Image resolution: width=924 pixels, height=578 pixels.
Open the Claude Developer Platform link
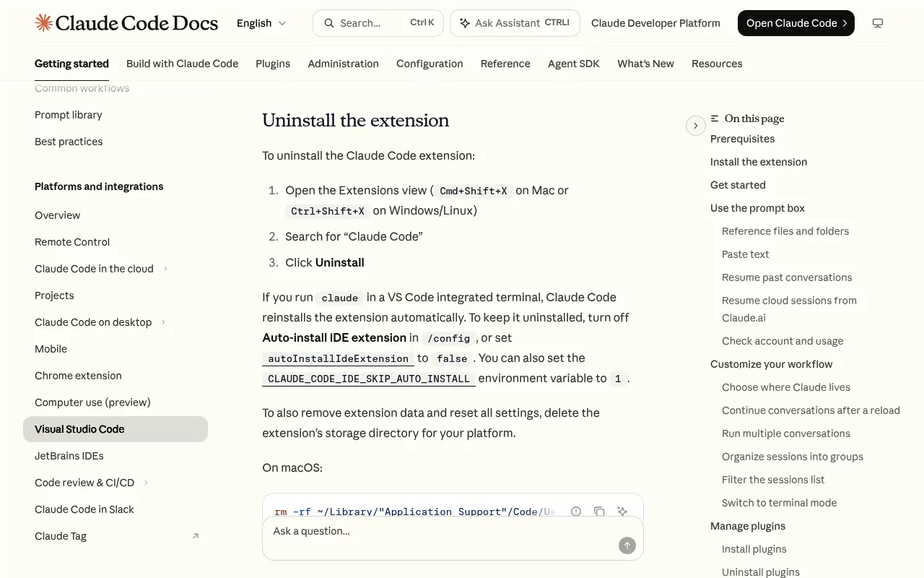pyautogui.click(x=655, y=23)
